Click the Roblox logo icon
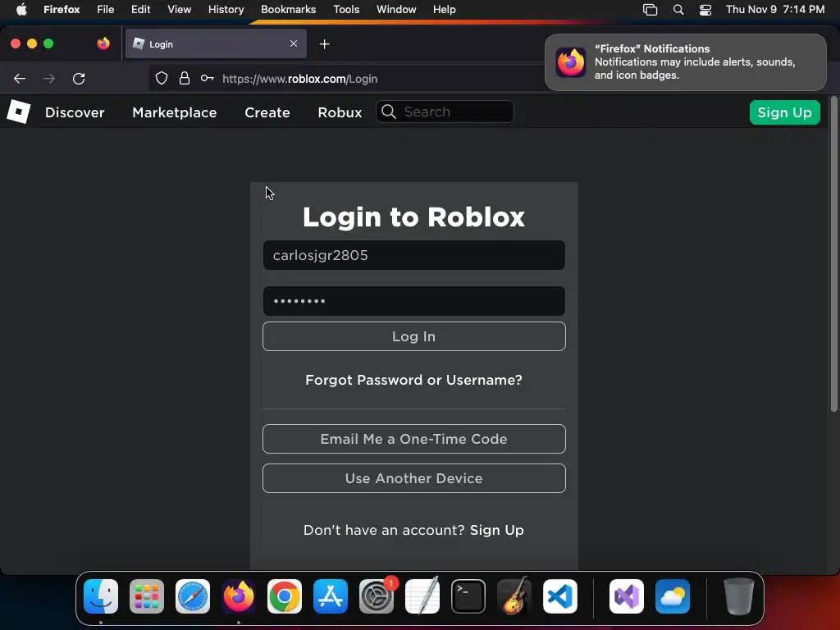 click(19, 112)
